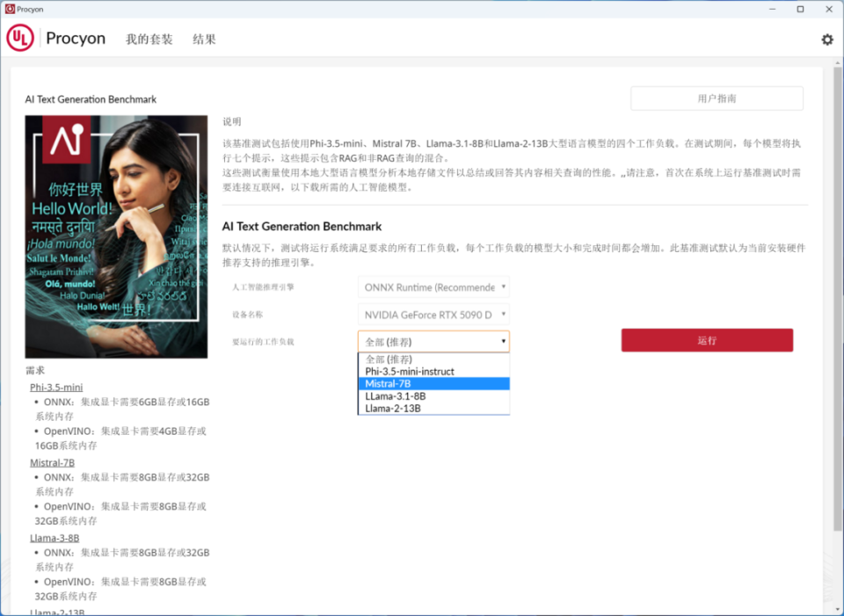Click the bold AI Text Generation Benchmark heading
The image size is (844, 616).
pos(302,227)
